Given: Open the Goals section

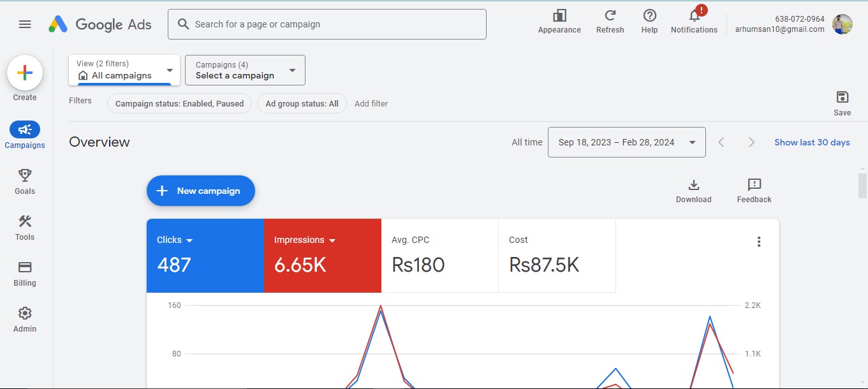Looking at the screenshot, I should pos(25,175).
